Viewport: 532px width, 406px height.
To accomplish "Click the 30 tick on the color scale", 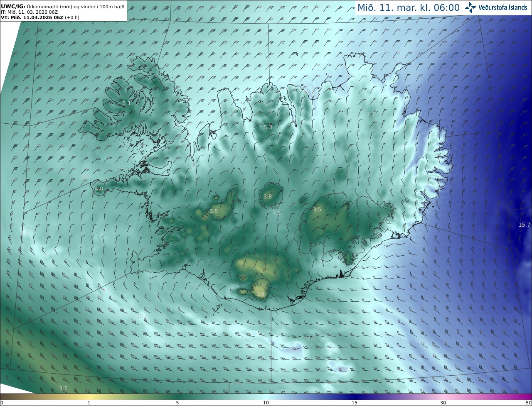I will coord(443,403).
